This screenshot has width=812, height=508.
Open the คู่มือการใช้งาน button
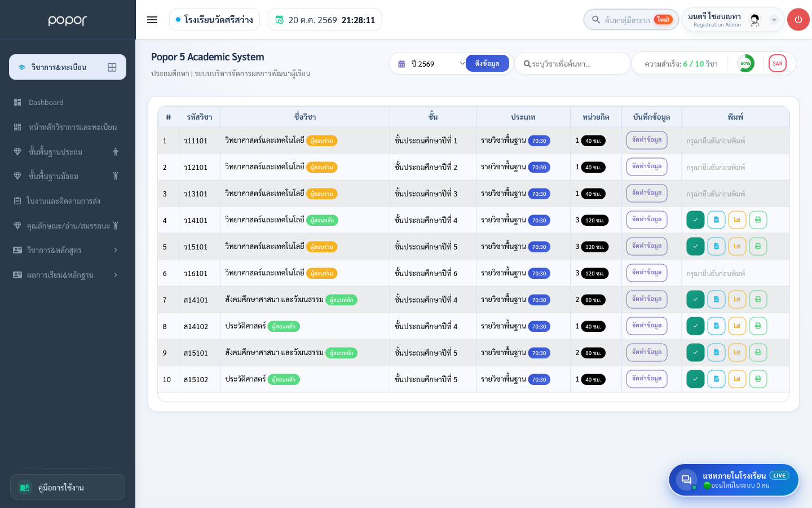(x=68, y=487)
